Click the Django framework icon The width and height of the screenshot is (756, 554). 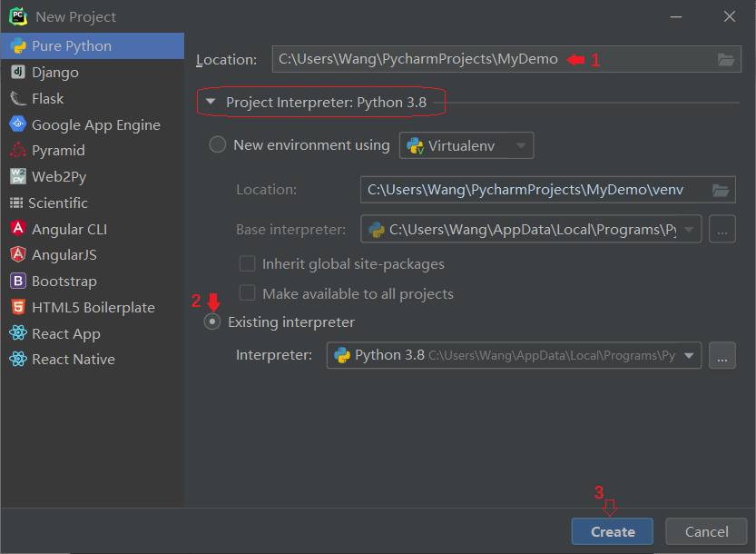click(x=18, y=72)
